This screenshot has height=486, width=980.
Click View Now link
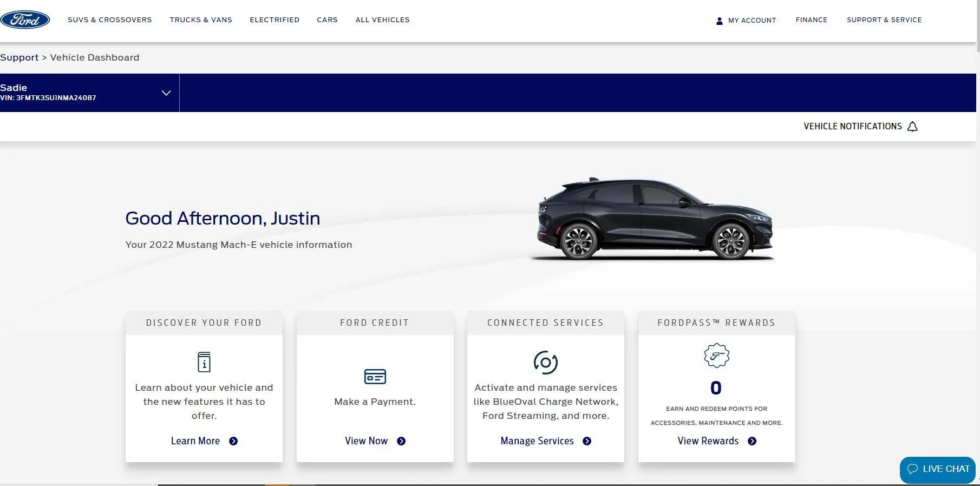click(366, 441)
